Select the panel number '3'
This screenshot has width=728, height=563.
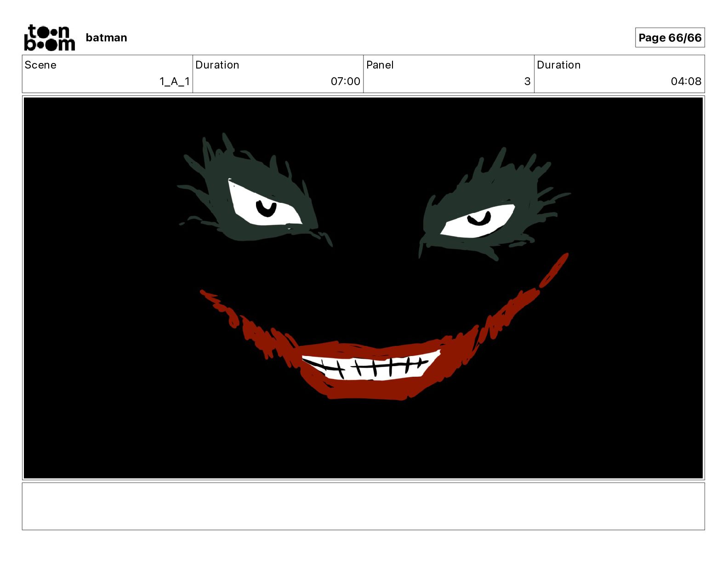[x=528, y=81]
